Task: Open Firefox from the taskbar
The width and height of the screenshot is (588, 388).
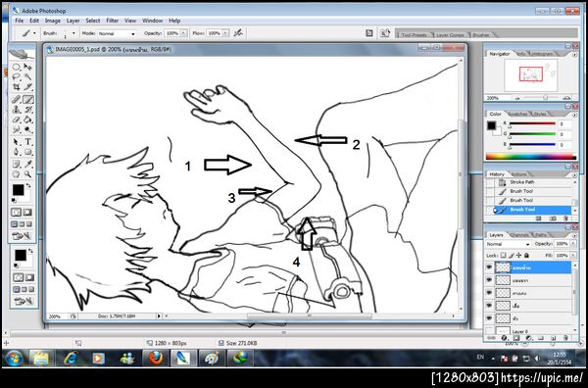Action: [156, 359]
